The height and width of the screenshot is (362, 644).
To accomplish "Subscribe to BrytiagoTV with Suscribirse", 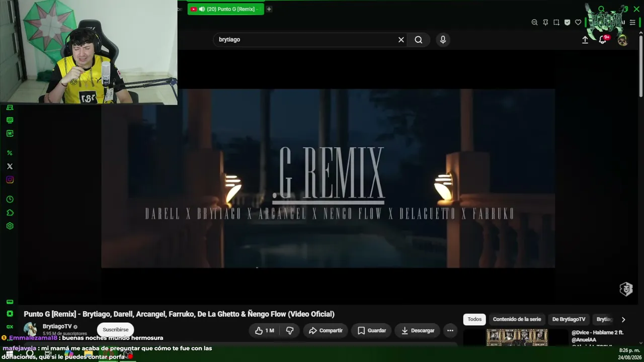I will 116,330.
